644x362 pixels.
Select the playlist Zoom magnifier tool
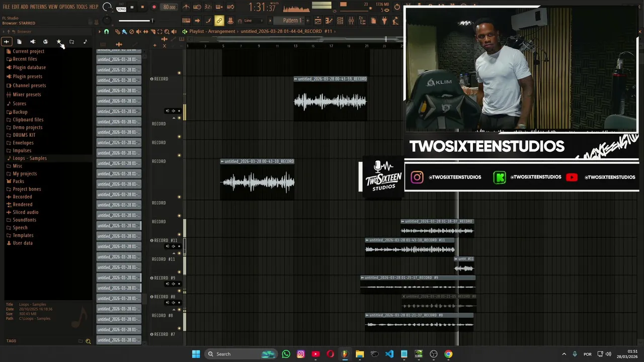click(167, 31)
